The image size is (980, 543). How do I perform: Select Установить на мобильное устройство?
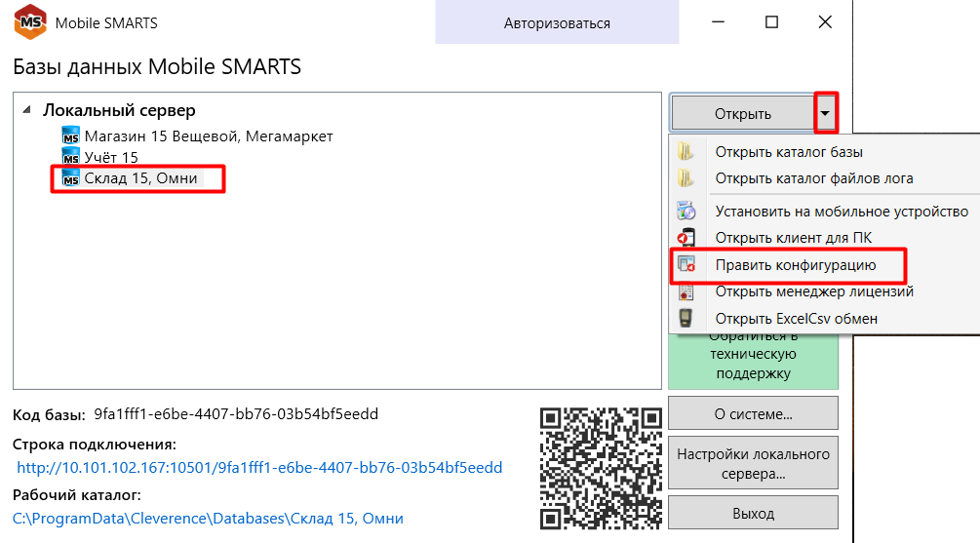point(842,212)
